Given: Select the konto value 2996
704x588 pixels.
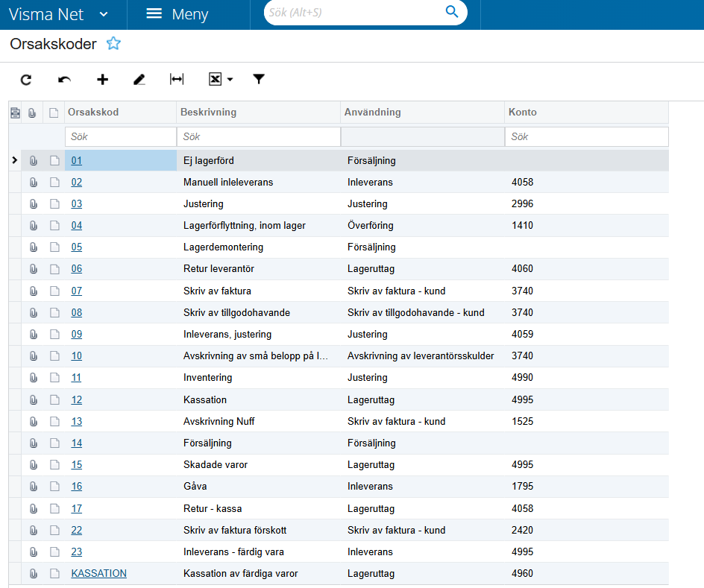Looking at the screenshot, I should click(x=522, y=203).
